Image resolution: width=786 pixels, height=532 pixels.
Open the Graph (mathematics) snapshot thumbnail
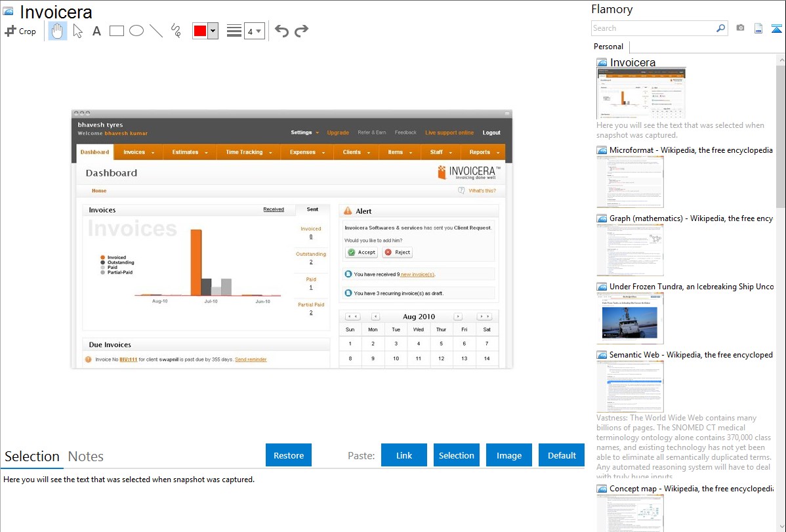[630, 250]
